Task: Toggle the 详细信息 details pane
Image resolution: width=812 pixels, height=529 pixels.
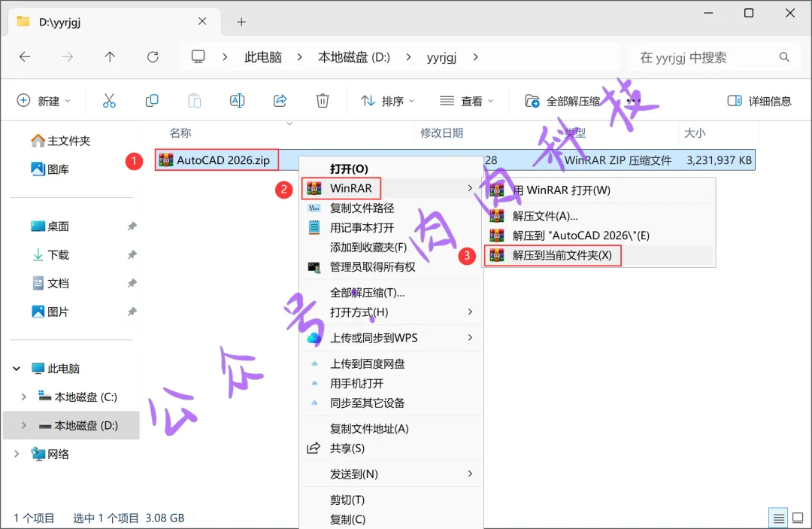Action: click(759, 101)
